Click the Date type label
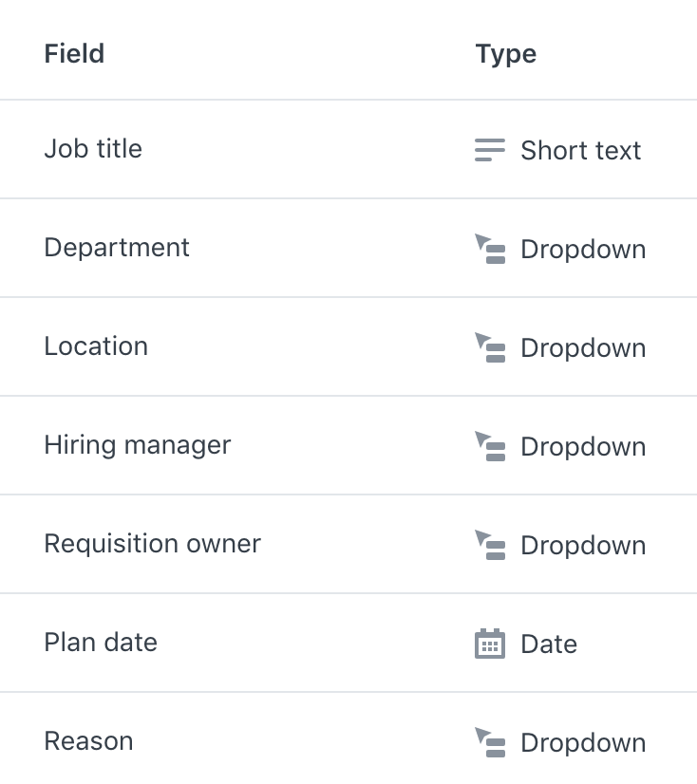The image size is (697, 784). click(549, 644)
